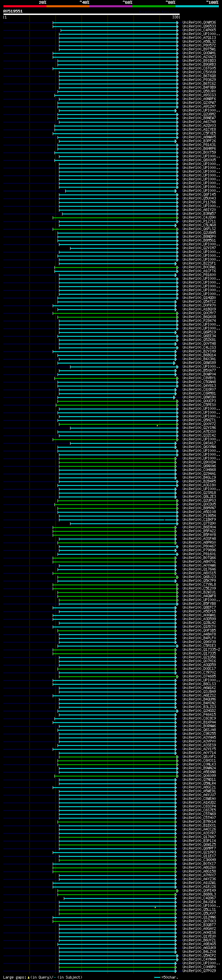Select hit UniRef100_C4PKK5
222x980 pixels.
[x=199, y=30]
